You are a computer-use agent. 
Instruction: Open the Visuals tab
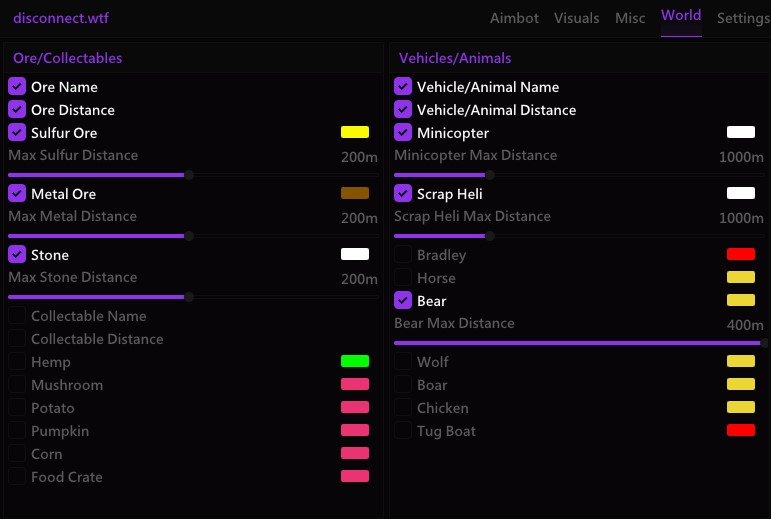point(576,18)
